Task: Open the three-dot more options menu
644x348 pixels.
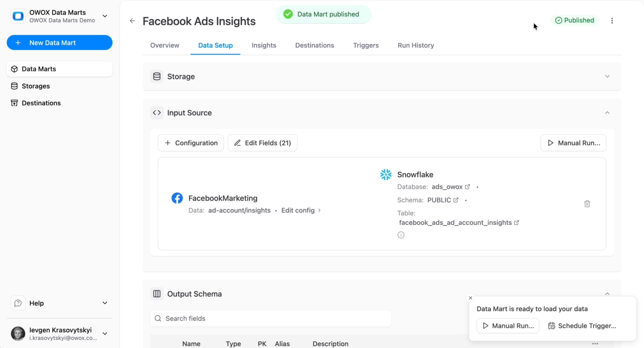Action: [612, 21]
